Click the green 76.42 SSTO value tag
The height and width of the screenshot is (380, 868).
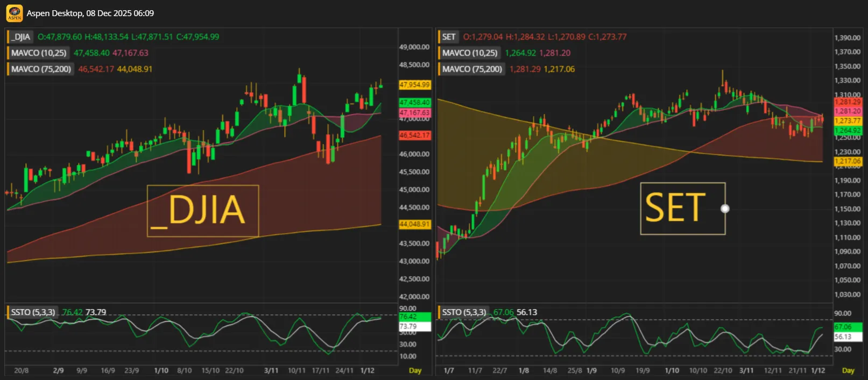[414, 317]
